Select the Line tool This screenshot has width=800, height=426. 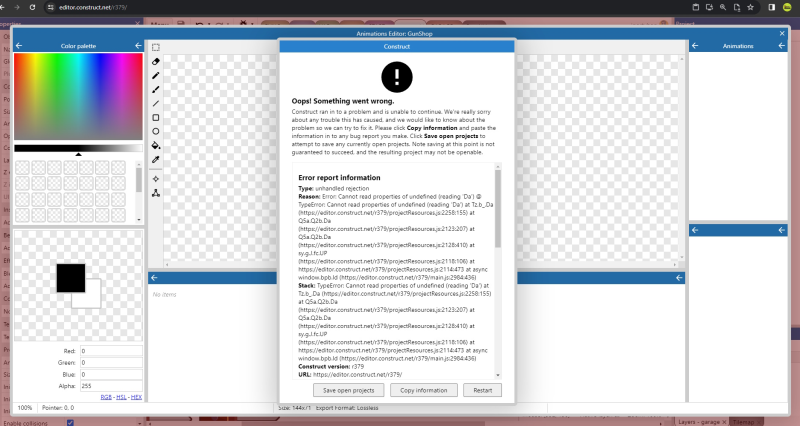[x=156, y=104]
